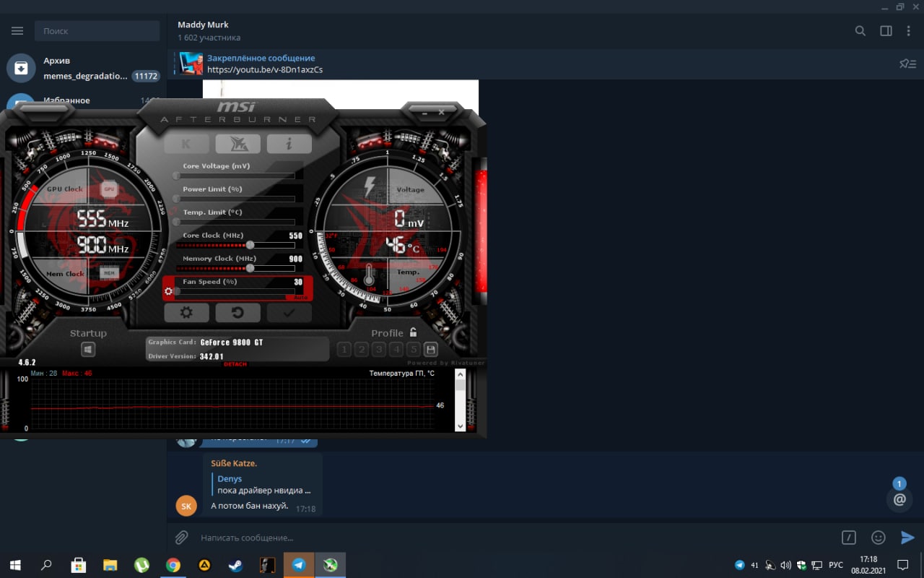This screenshot has height=578, width=924.
Task: Click the MEM chip icon on clock gauge
Action: pyautogui.click(x=109, y=272)
